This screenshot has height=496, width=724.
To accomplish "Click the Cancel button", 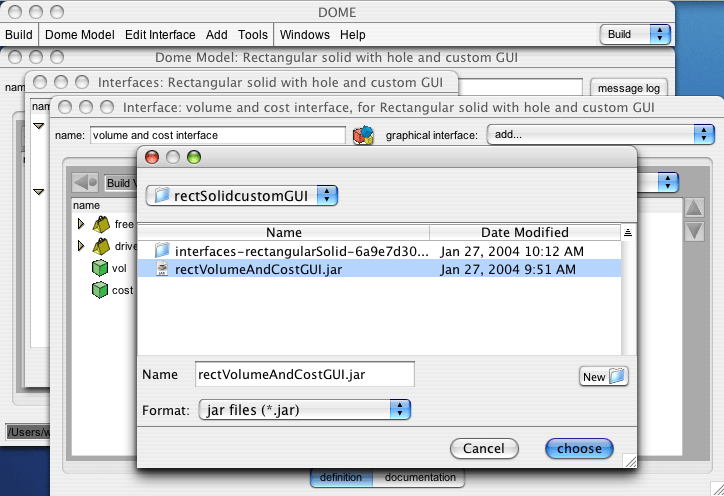I will coord(484,448).
